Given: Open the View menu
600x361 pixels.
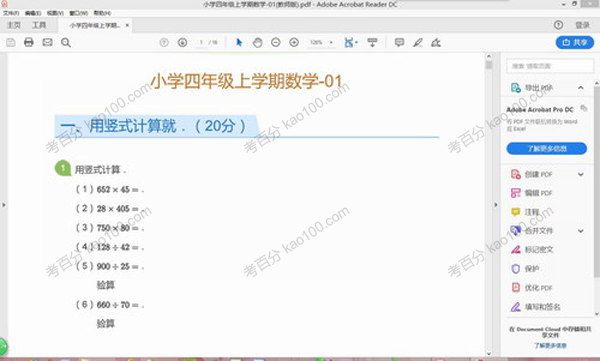Looking at the screenshot, I should 55,13.
